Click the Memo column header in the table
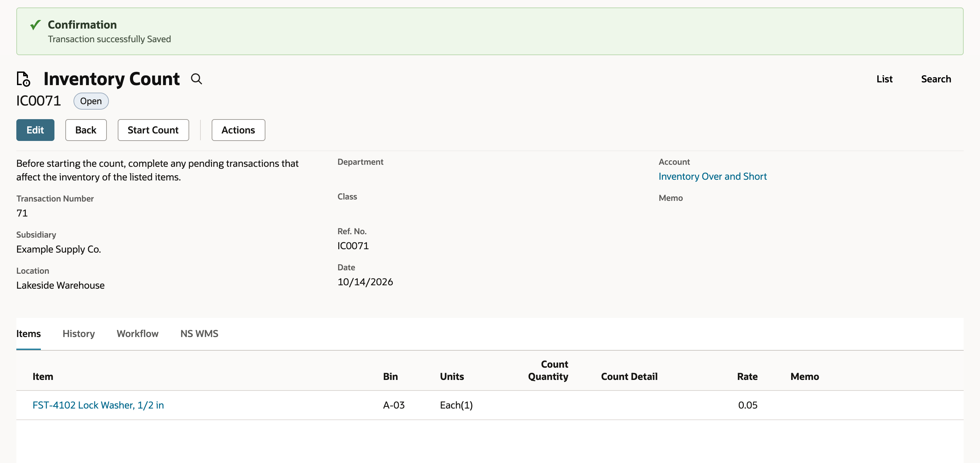980x463 pixels. (x=805, y=377)
